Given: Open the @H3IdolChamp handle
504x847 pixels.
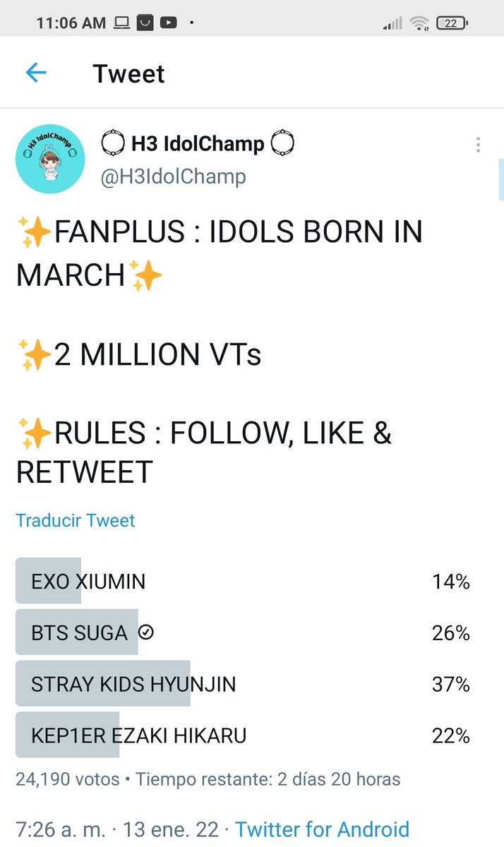Looking at the screenshot, I should tap(173, 176).
